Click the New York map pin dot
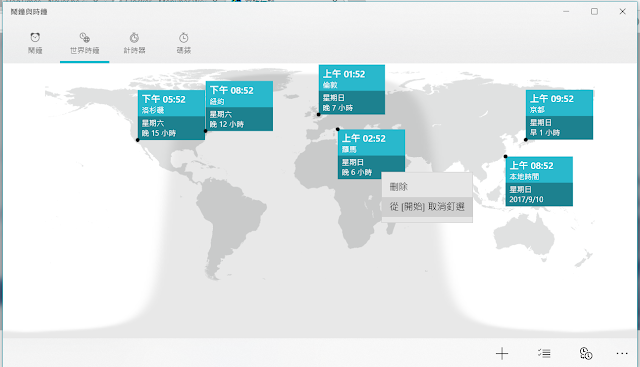The height and width of the screenshot is (367, 640). pos(206,131)
